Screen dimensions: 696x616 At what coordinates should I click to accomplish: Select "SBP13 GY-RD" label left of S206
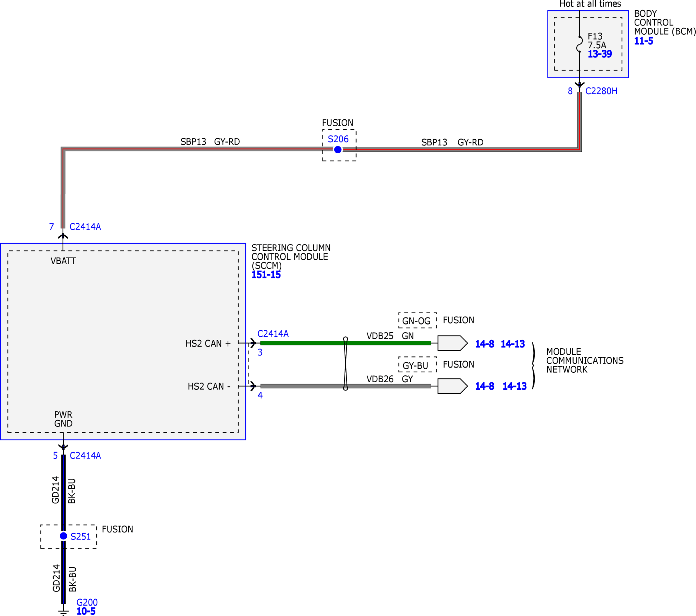[210, 142]
